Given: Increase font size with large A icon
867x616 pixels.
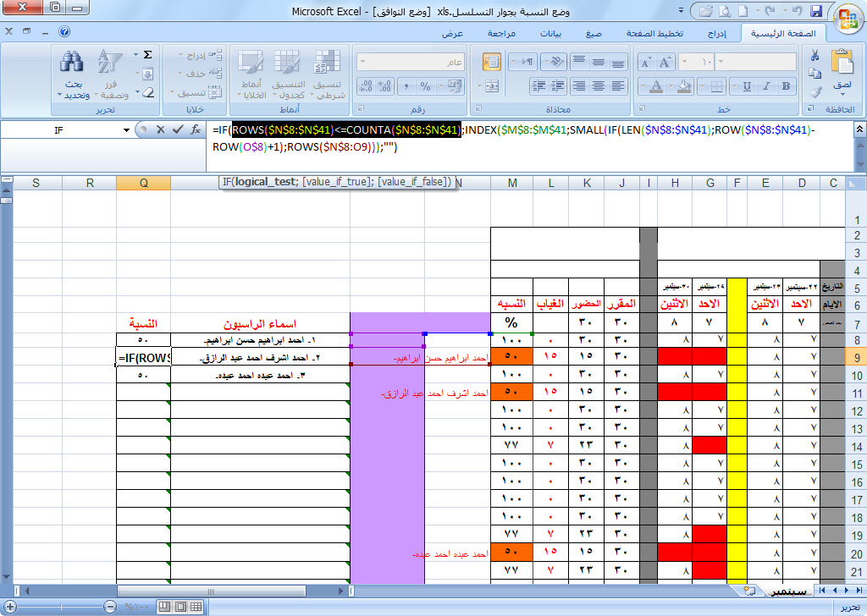Looking at the screenshot, I should (665, 62).
